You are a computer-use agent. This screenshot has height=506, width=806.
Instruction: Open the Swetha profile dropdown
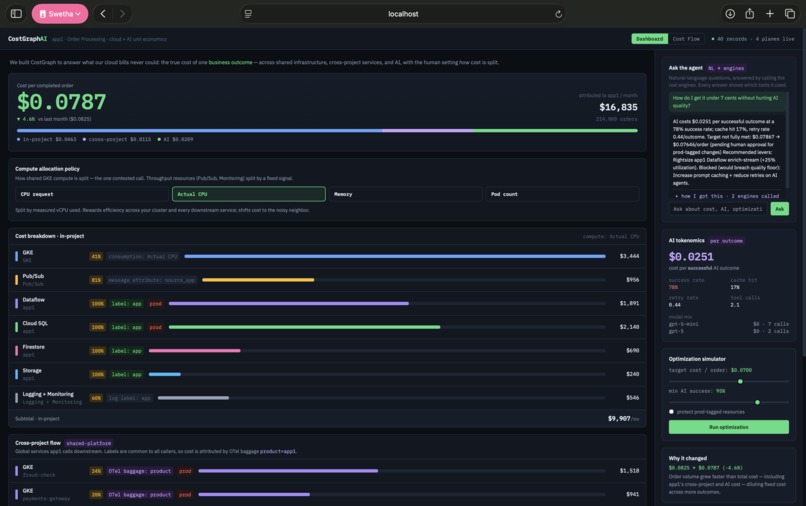(x=60, y=14)
